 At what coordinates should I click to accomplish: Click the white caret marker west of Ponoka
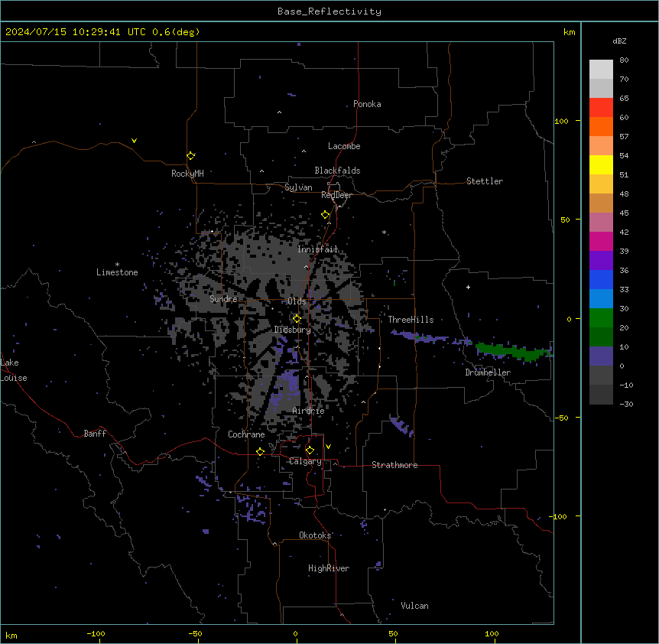280,112
